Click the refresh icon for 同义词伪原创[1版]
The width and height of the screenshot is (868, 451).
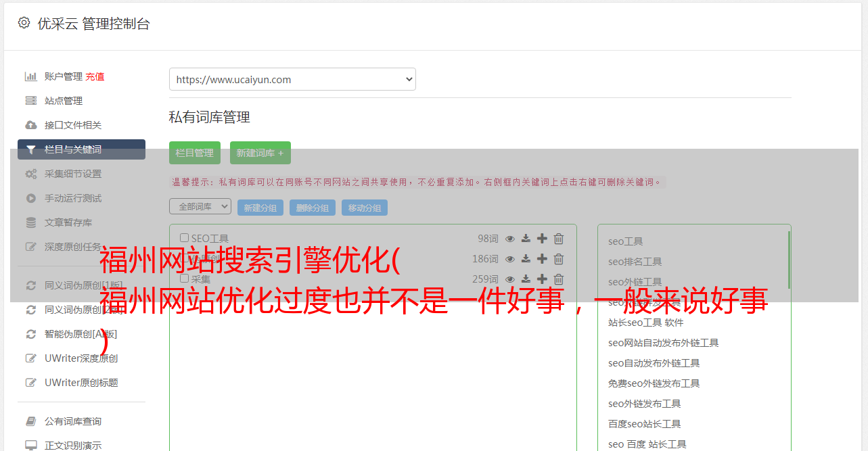(x=30, y=285)
